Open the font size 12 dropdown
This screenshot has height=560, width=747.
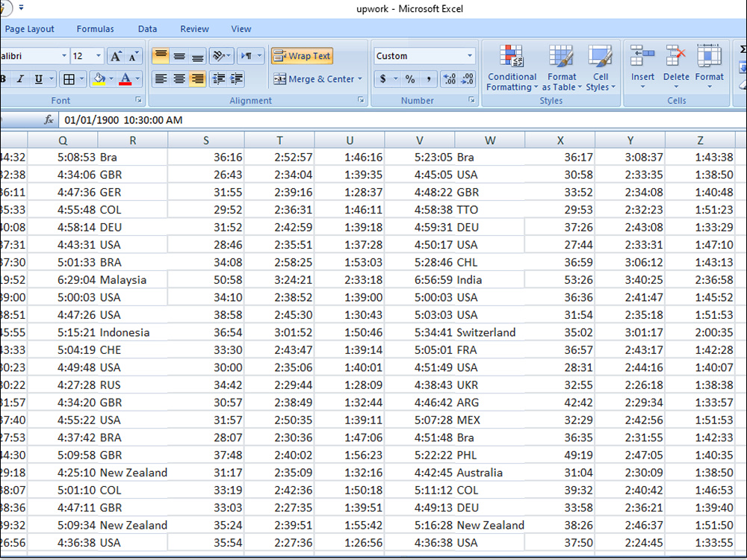(x=99, y=56)
